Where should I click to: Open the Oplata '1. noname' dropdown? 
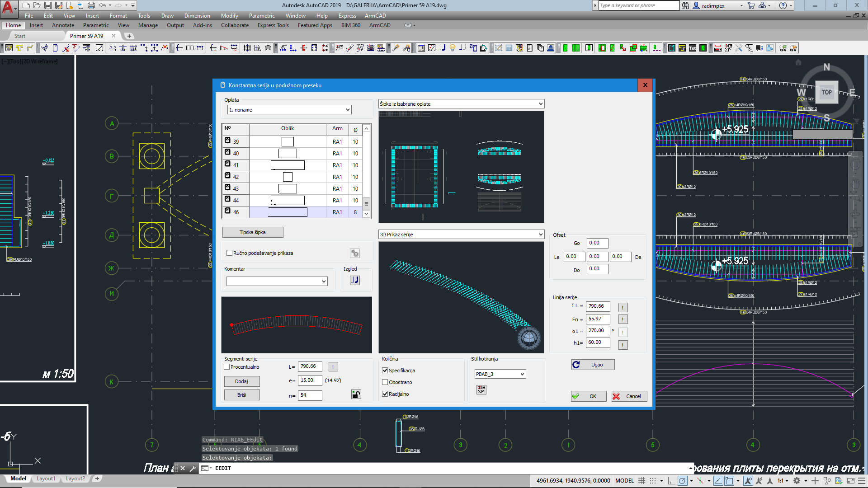point(289,110)
